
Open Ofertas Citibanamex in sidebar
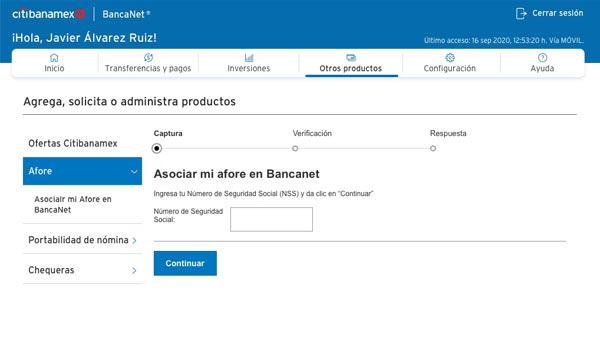click(73, 143)
